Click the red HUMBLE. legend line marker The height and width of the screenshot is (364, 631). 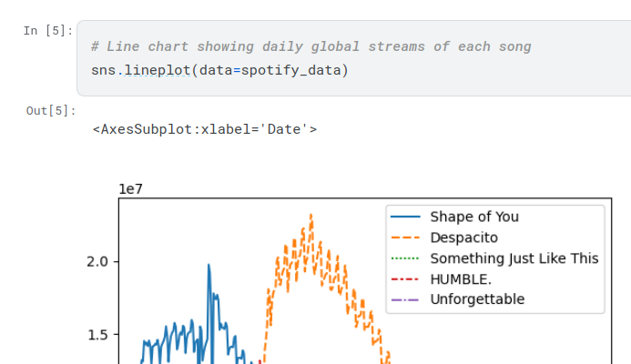click(x=405, y=278)
